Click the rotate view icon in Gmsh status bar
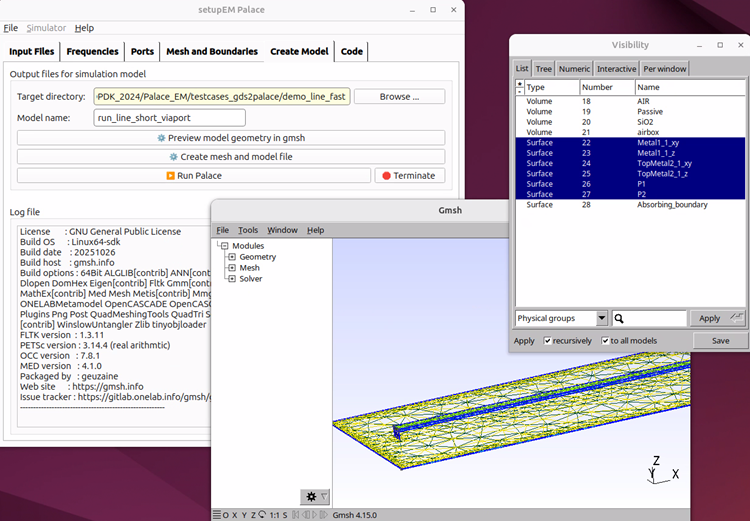This screenshot has width=750, height=521. 262,515
